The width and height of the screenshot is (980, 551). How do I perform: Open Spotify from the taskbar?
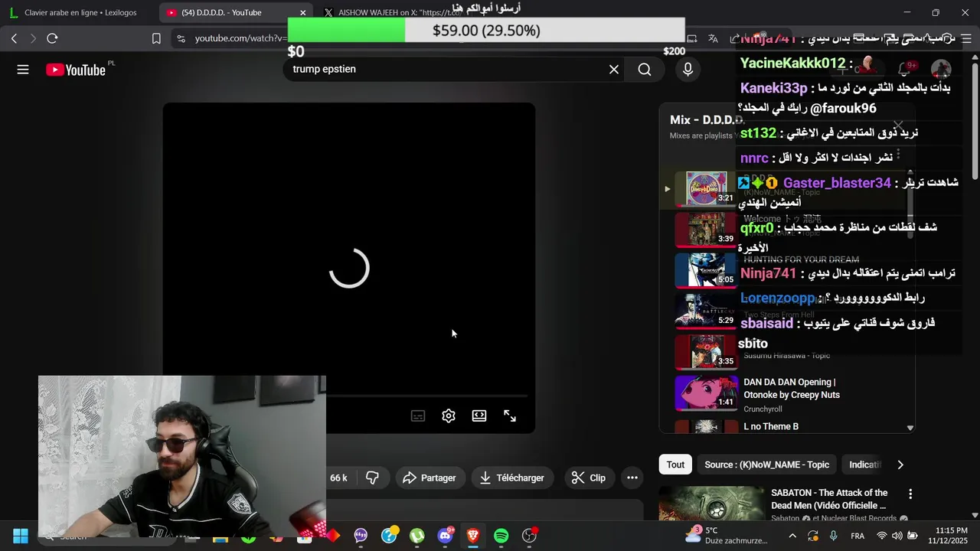point(501,536)
